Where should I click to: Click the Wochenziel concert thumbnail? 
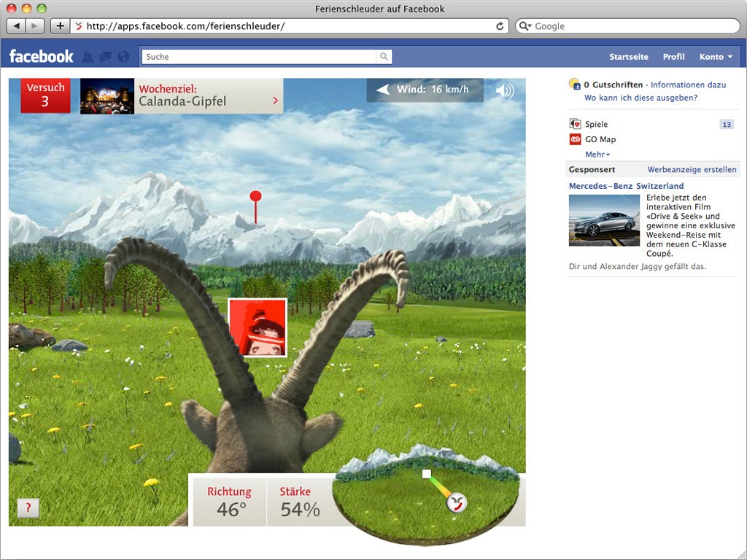[107, 96]
